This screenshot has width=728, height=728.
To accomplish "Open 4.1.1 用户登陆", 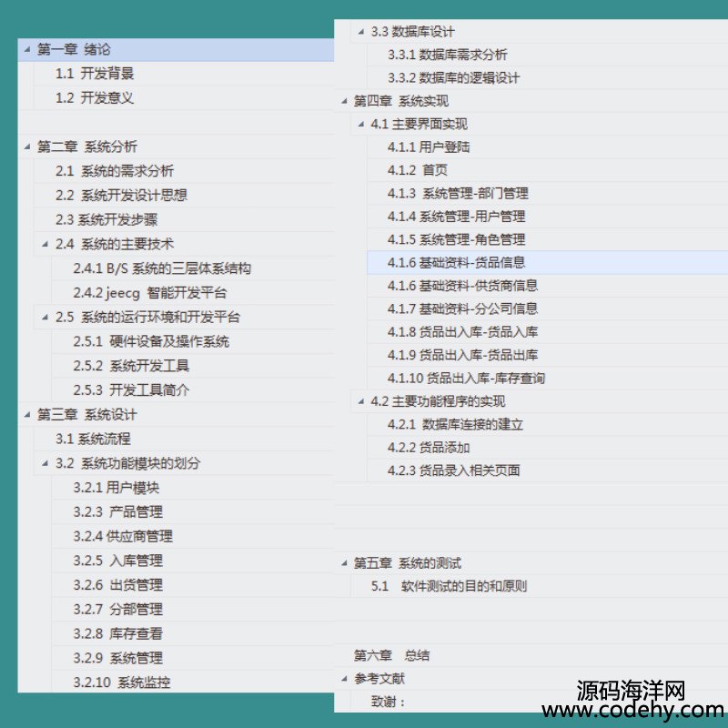I will [x=429, y=147].
